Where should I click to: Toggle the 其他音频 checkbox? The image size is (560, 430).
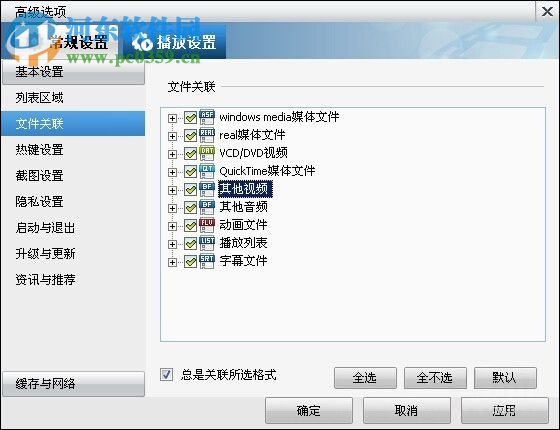190,208
